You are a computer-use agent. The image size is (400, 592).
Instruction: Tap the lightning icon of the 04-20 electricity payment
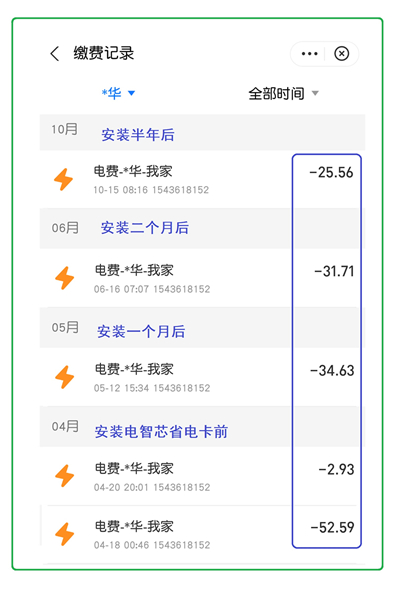[x=65, y=476]
